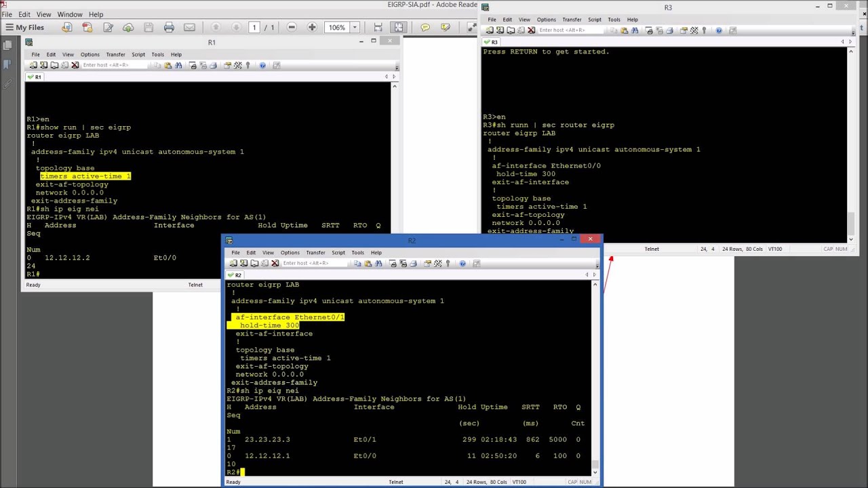
Task: Open Adobe Reader's Help menu
Action: click(x=96, y=14)
